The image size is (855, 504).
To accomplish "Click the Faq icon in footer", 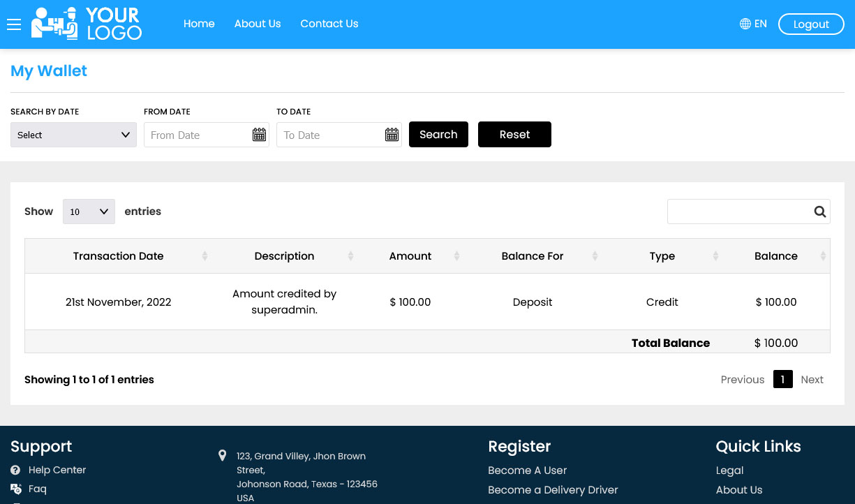I will point(16,489).
